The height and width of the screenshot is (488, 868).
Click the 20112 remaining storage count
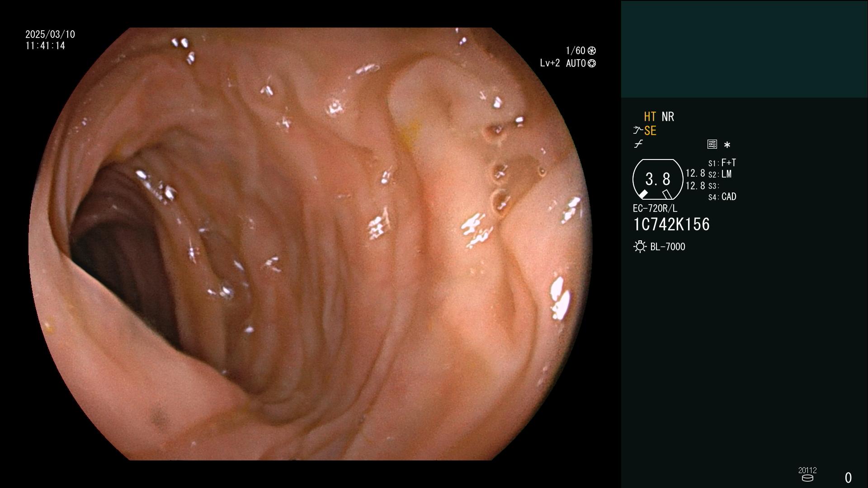click(807, 470)
